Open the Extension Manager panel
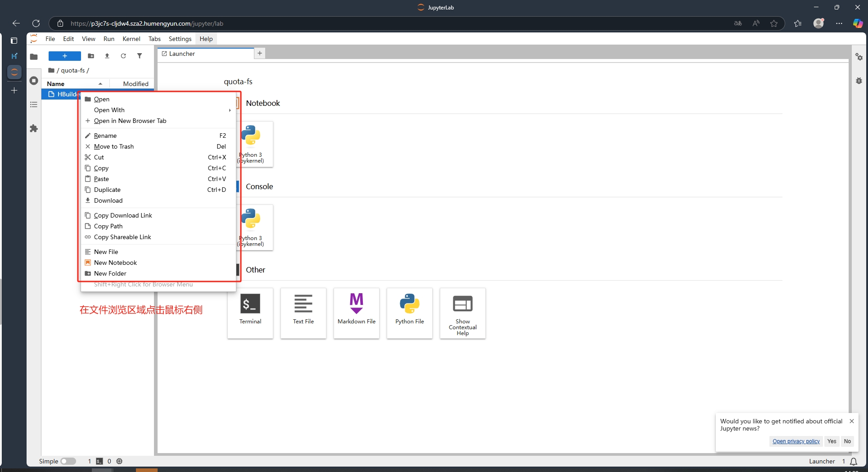This screenshot has height=472, width=868. [34, 128]
